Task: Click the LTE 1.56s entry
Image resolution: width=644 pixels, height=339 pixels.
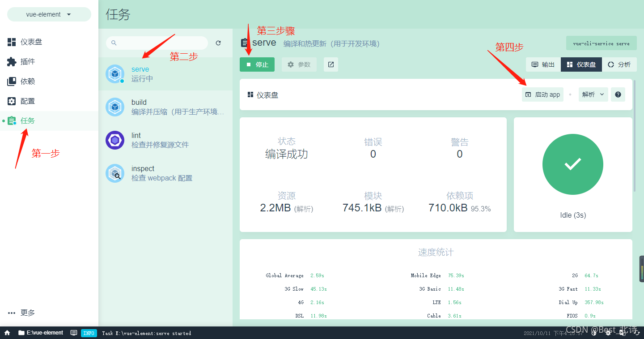Action: 447,302
